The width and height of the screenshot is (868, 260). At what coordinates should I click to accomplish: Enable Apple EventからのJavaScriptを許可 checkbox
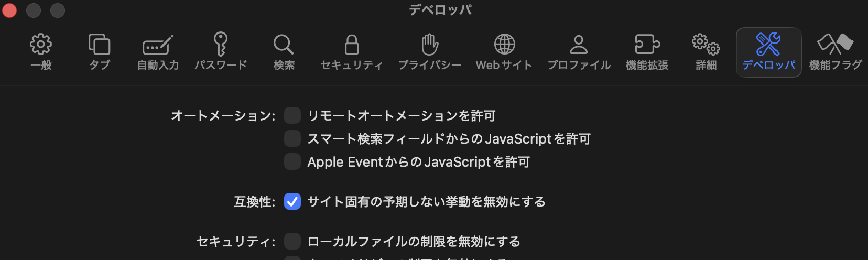292,161
